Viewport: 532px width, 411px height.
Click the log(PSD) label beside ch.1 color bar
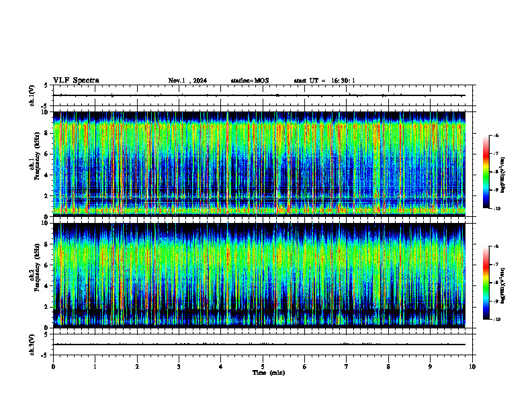(x=503, y=175)
